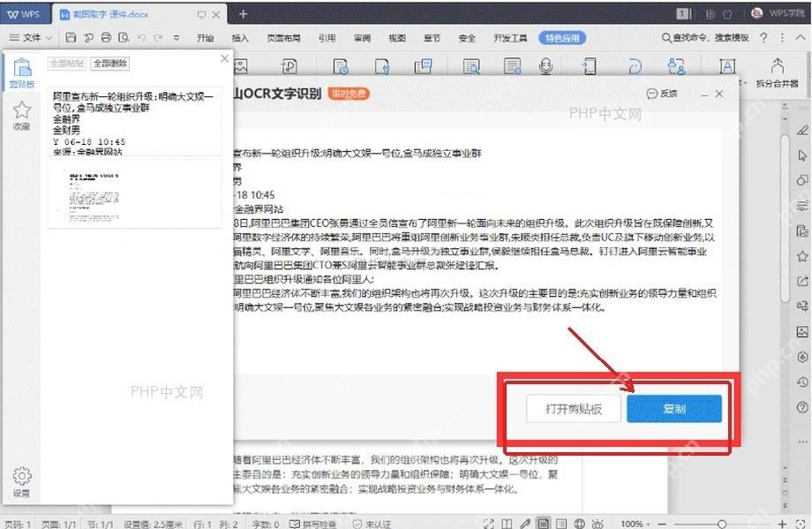Switch to the 开始 tab
The width and height of the screenshot is (812, 529).
click(x=205, y=38)
